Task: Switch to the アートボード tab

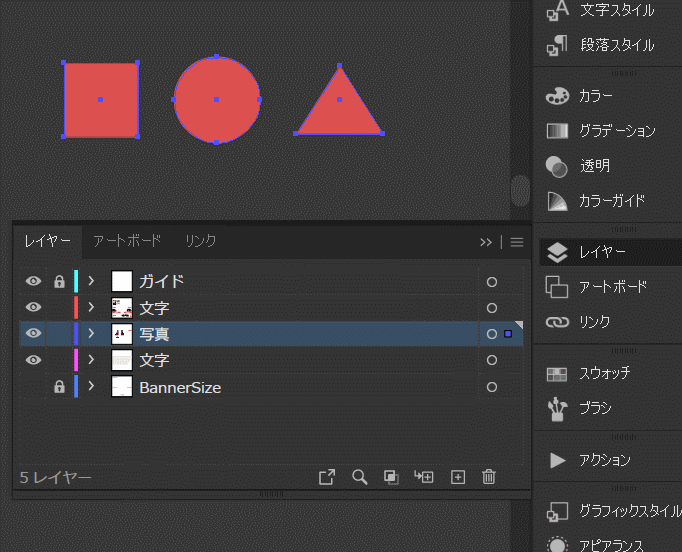Action: point(127,241)
